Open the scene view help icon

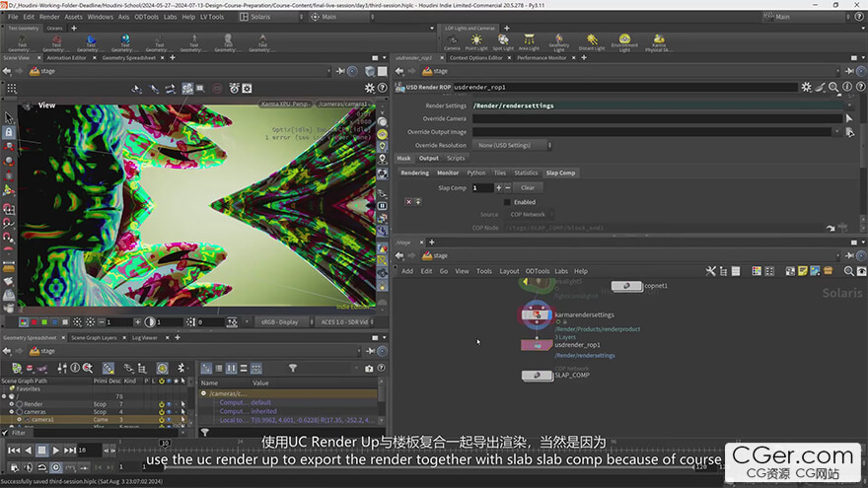382,88
